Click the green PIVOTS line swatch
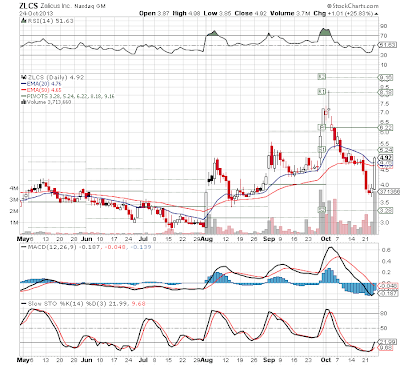Viewport: 400px width, 365px height. [24, 96]
